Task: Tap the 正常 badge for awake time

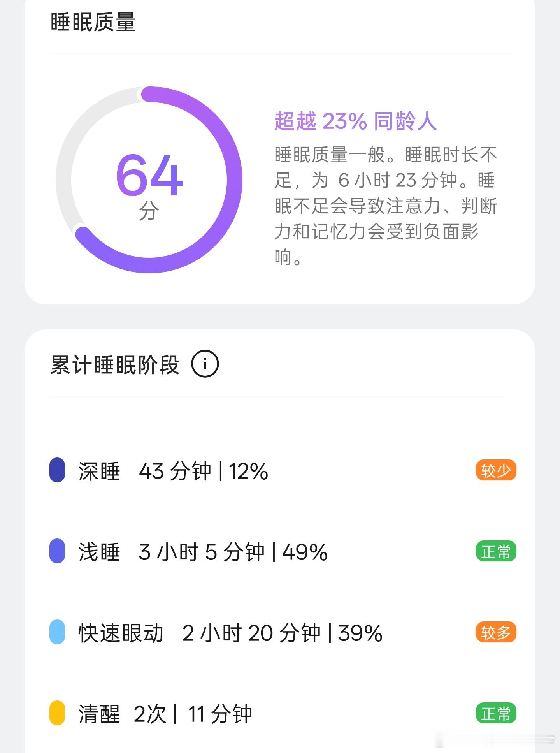Action: pyautogui.click(x=496, y=713)
